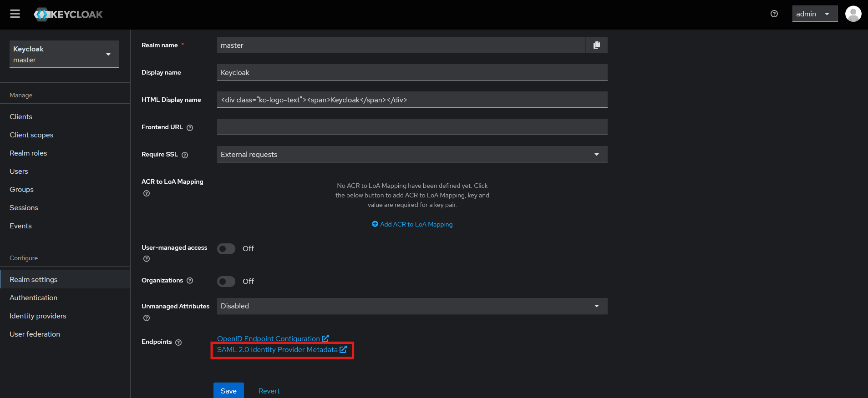Open the realm selector dropdown
Viewport: 868px width, 398px height.
(x=64, y=54)
